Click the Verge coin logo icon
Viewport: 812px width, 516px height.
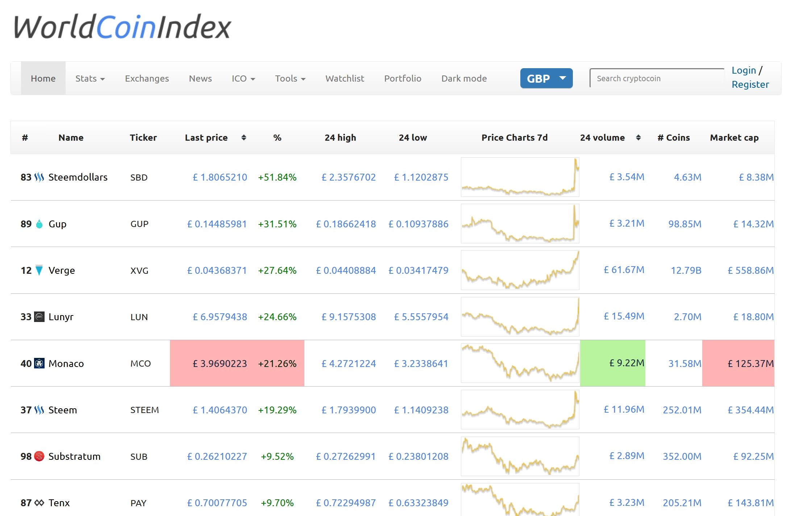click(x=39, y=270)
